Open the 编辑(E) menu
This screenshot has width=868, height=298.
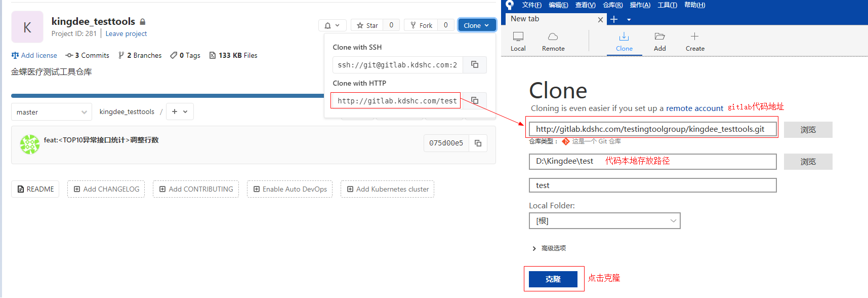pos(558,5)
